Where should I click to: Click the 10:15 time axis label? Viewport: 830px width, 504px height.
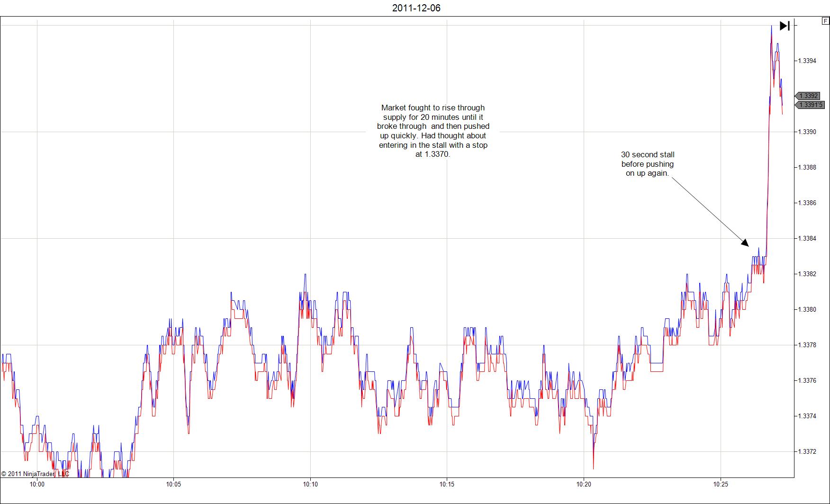coord(447,484)
